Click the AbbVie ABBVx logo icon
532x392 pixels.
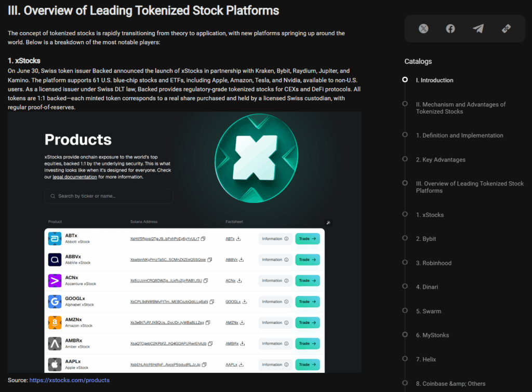pyautogui.click(x=55, y=260)
